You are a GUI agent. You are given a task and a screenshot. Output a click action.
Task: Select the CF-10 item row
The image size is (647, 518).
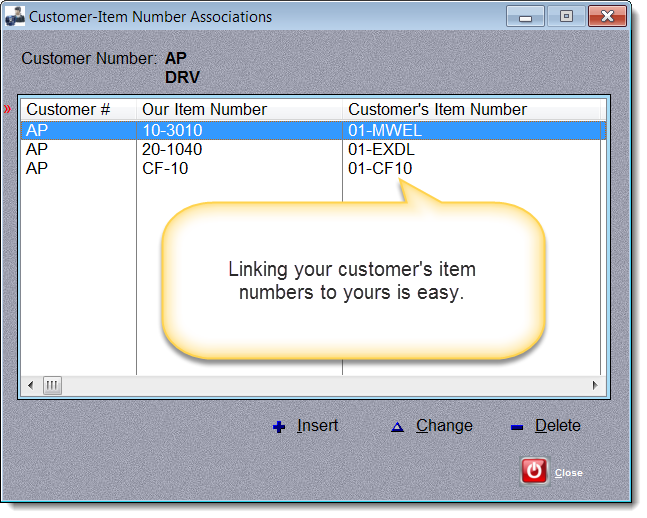[165, 168]
